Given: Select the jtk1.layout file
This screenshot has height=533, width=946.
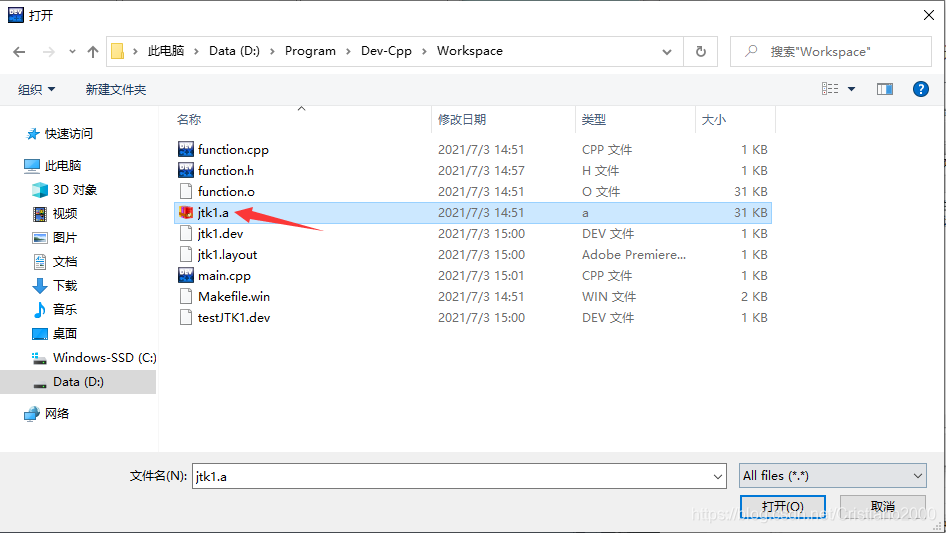Looking at the screenshot, I should [x=227, y=255].
